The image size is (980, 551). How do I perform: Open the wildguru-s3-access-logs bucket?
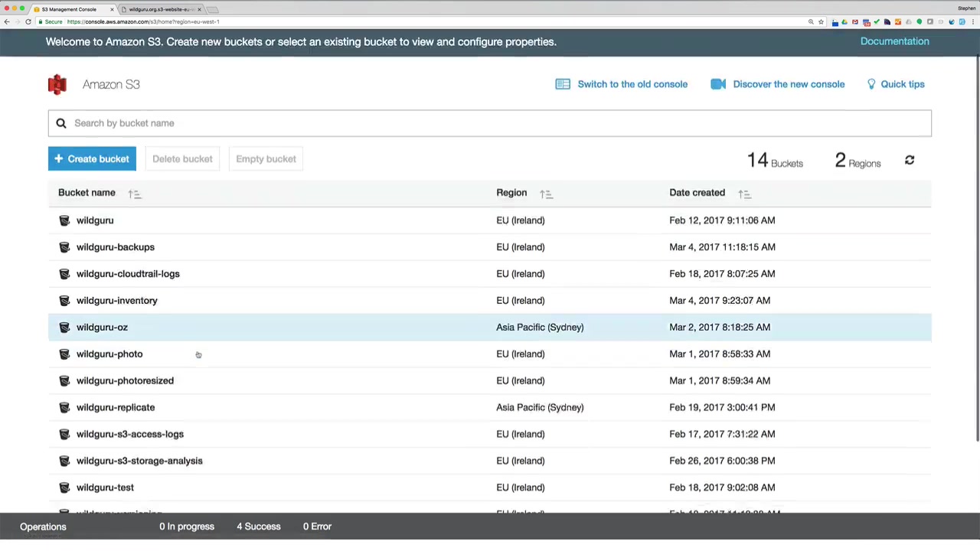[x=130, y=435]
